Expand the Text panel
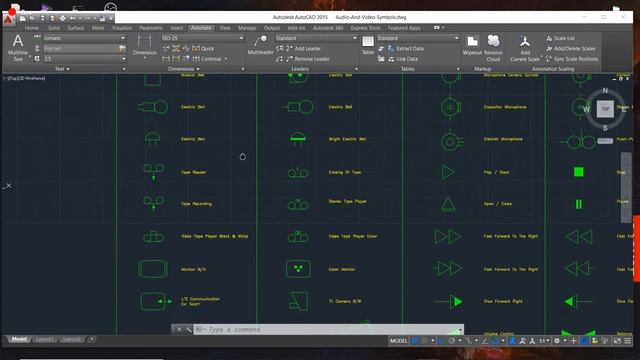640x360 pixels. pyautogui.click(x=62, y=69)
